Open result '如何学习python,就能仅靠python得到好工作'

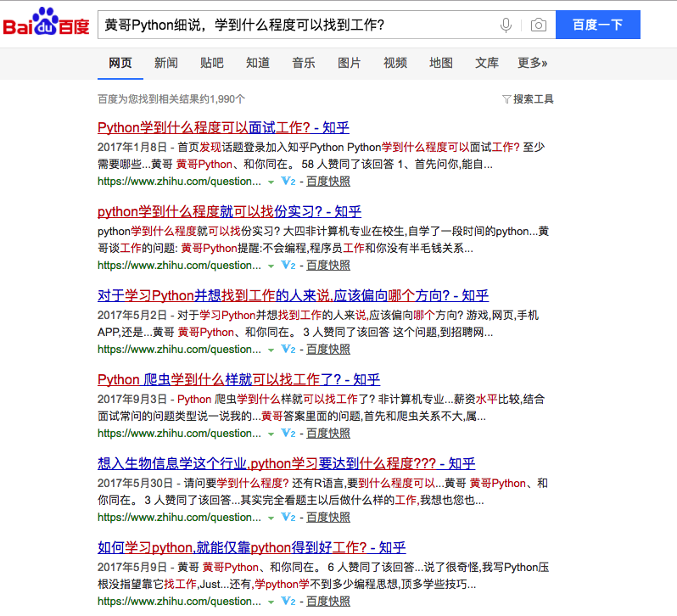pos(252,547)
